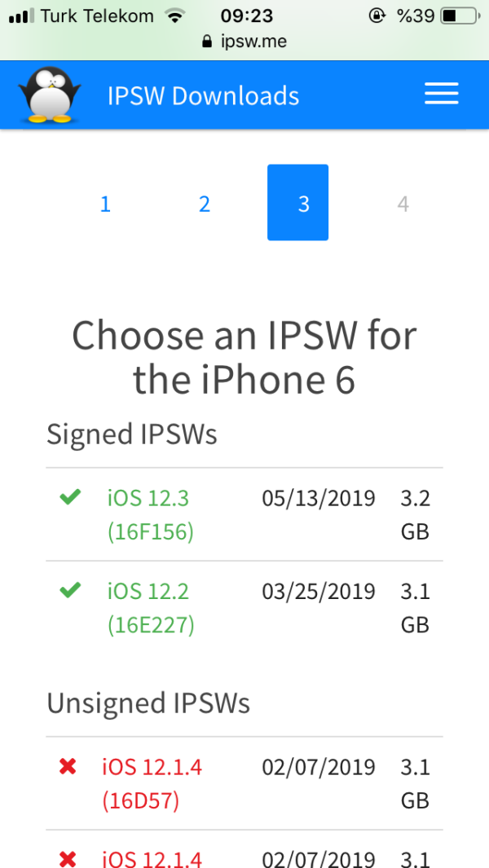Click green checkmark beside iOS 12.3
The image size is (489, 868).
(70, 496)
